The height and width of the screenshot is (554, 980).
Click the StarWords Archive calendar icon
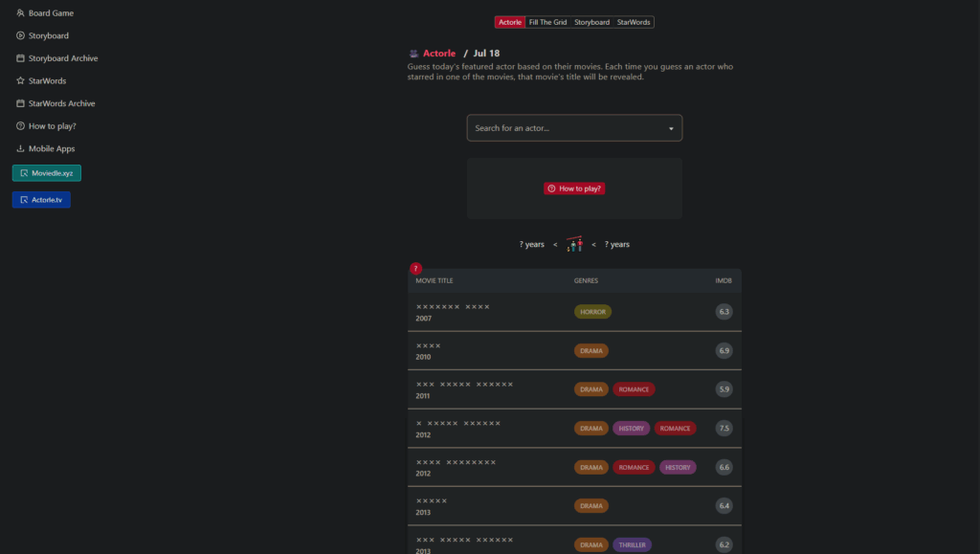click(x=20, y=103)
